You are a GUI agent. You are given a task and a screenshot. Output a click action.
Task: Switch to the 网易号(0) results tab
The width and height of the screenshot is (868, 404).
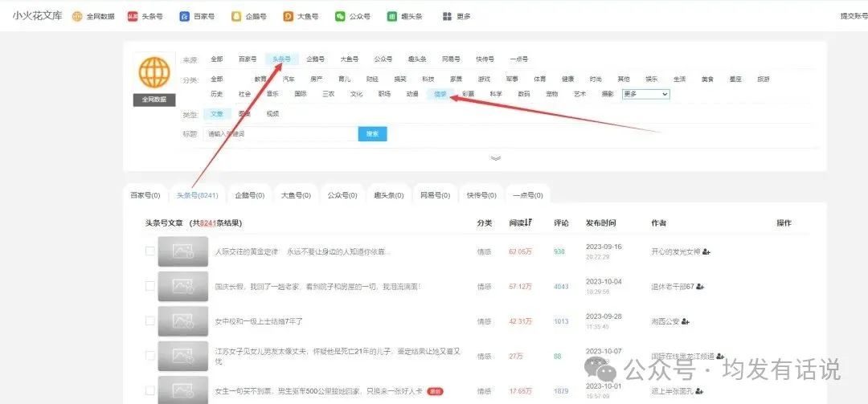click(435, 195)
